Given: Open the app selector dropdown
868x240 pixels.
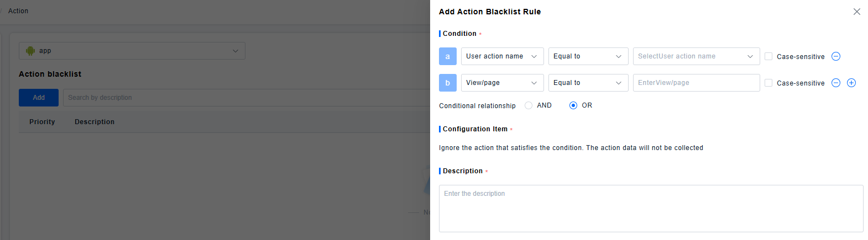Looking at the screenshot, I should tap(132, 51).
